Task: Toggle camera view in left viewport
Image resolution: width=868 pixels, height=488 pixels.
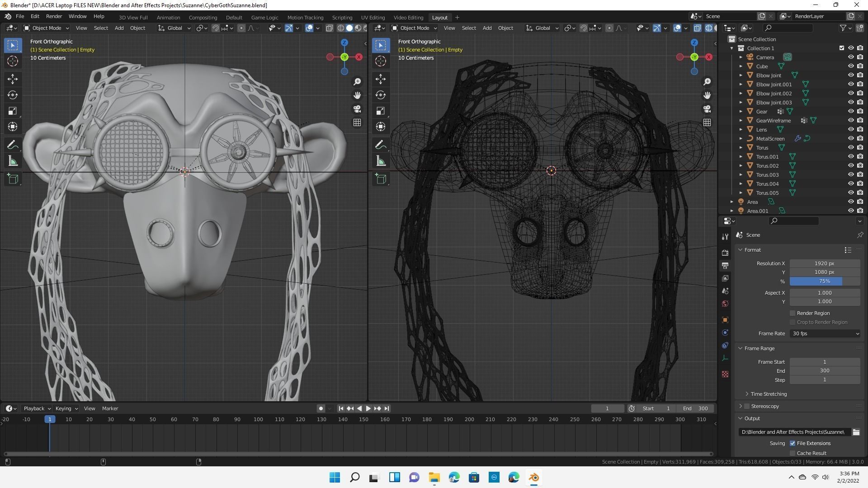Action: 357,109
